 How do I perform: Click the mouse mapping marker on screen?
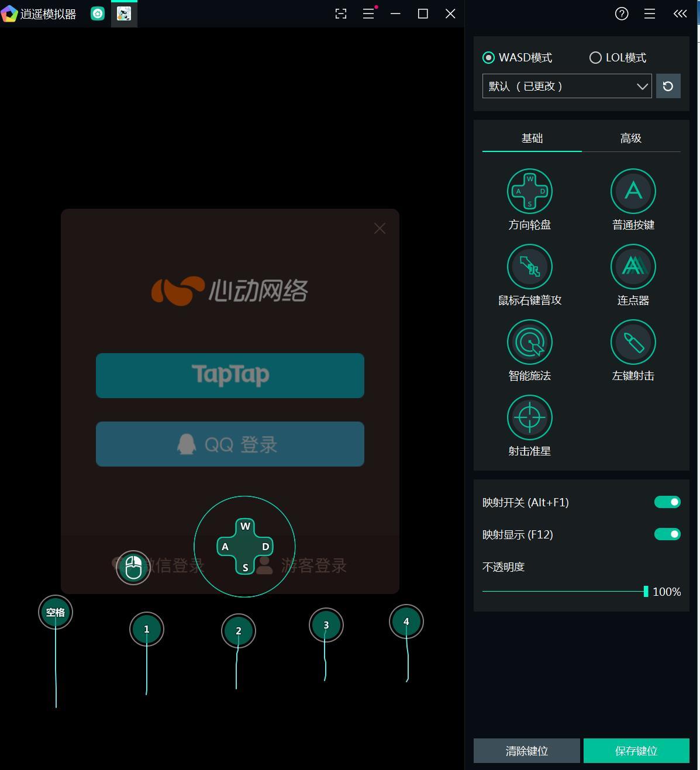(133, 568)
